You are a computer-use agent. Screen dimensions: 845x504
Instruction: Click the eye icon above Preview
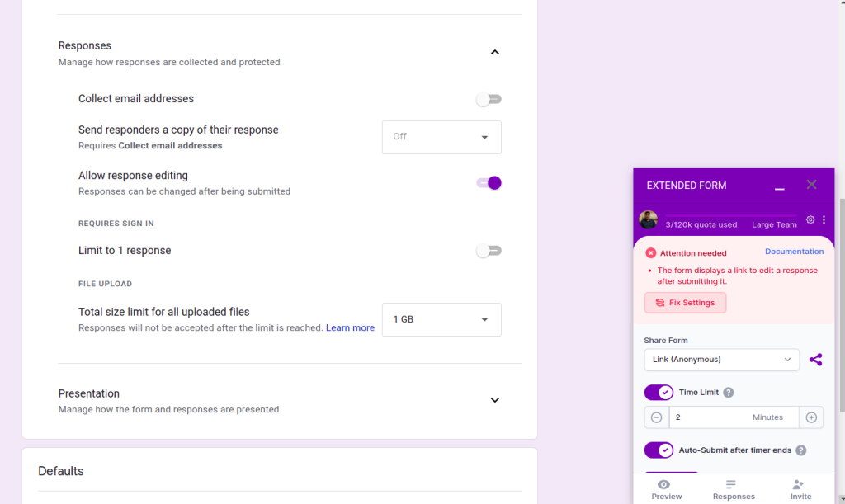pyautogui.click(x=666, y=485)
